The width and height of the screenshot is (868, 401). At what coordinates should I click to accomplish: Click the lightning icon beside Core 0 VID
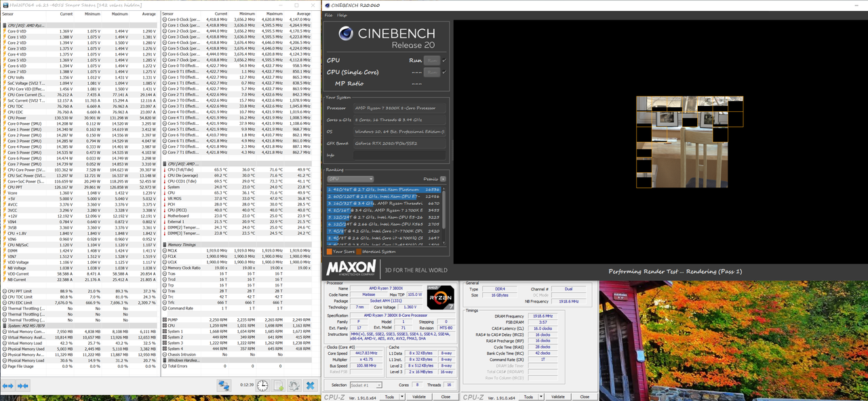click(x=5, y=31)
